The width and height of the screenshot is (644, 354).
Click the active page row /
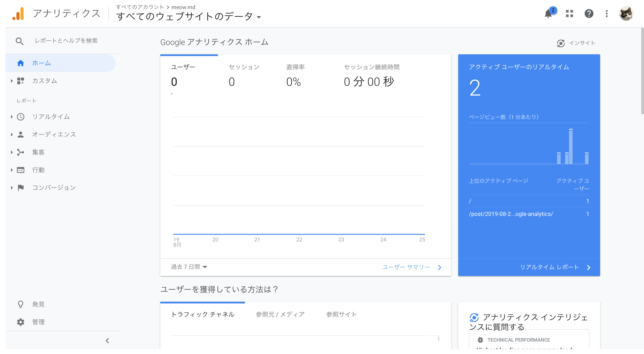(x=529, y=201)
